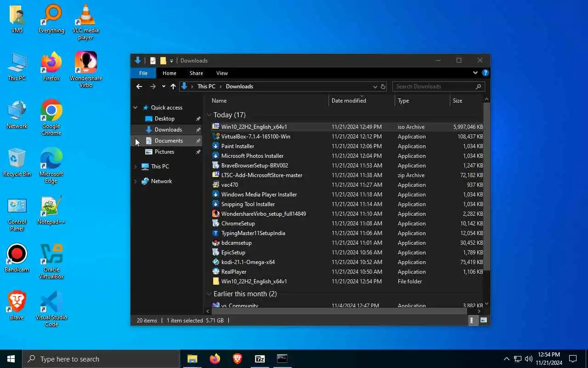The height and width of the screenshot is (368, 588).
Task: Open the File menu tab
Action: [143, 73]
